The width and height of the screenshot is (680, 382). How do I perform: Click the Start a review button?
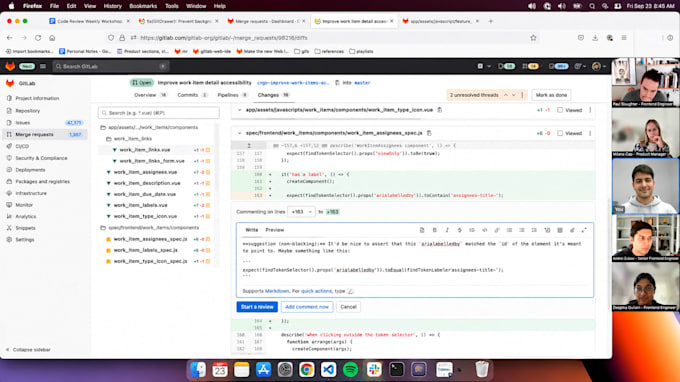coord(257,307)
